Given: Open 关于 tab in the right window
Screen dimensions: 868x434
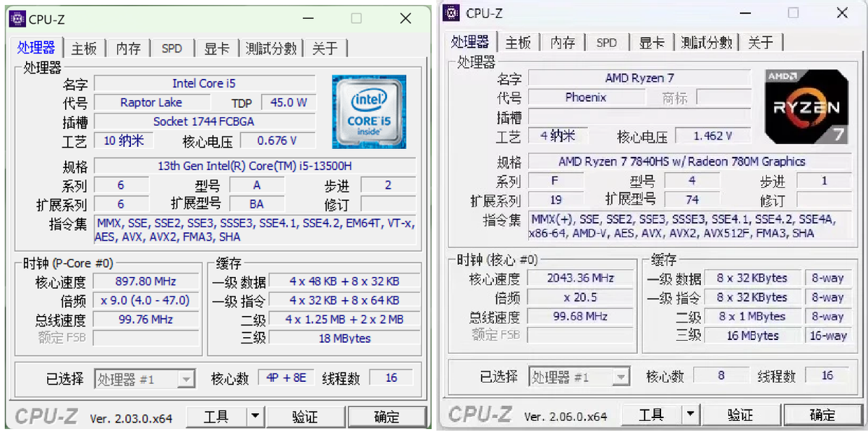Looking at the screenshot, I should (x=760, y=42).
